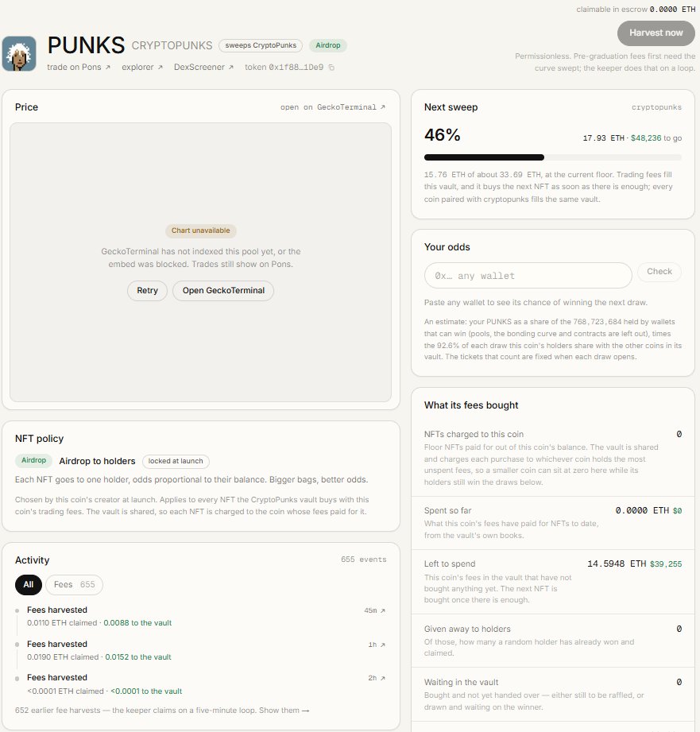Click the $48,236 to go amount
Image resolution: width=700 pixels, height=732 pixels.
point(656,138)
